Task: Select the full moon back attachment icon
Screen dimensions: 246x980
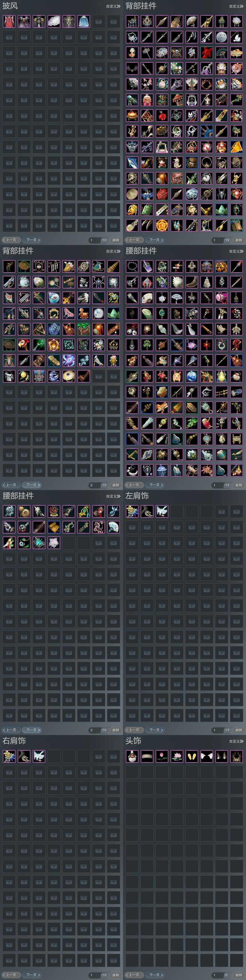Action: (222, 37)
